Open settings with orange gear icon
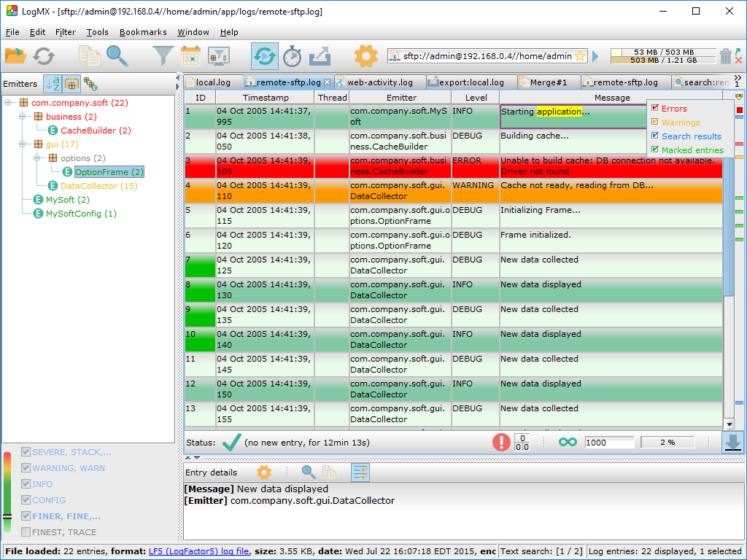 [x=366, y=56]
